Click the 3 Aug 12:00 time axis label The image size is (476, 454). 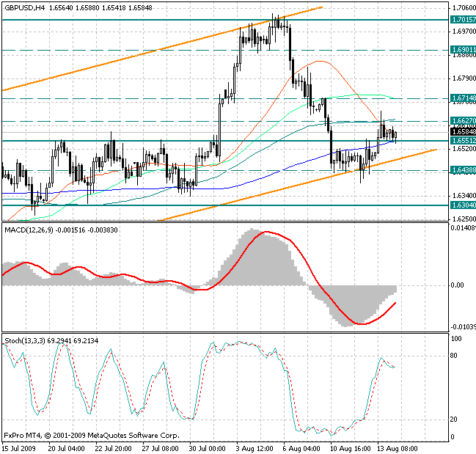(255, 447)
